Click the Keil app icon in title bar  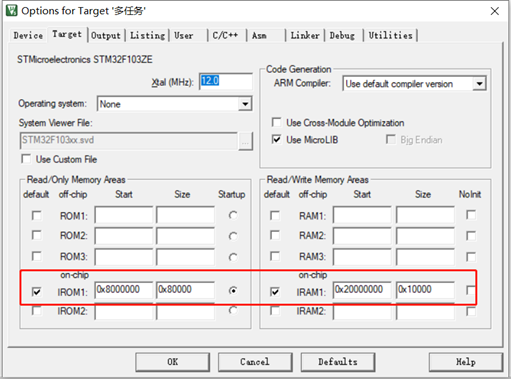[11, 11]
